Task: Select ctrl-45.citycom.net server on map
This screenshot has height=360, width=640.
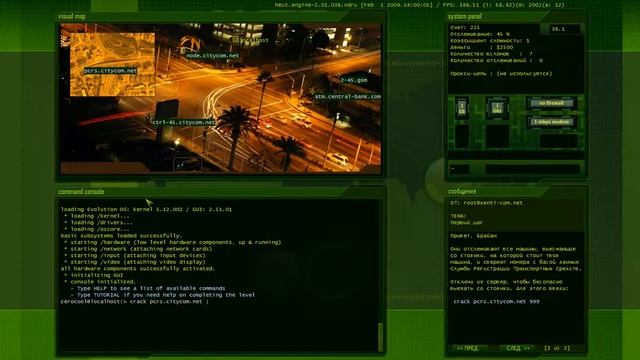Action: point(184,122)
